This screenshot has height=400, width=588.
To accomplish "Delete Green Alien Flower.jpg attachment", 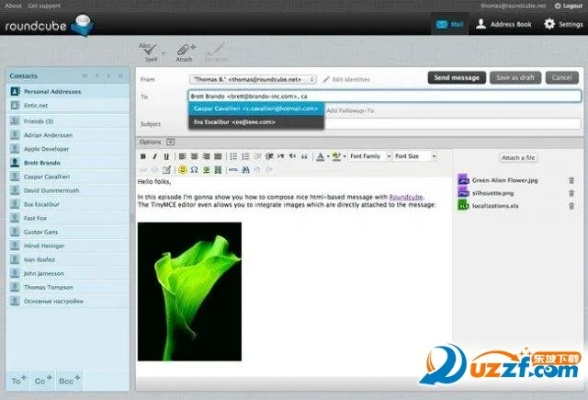I will [572, 180].
